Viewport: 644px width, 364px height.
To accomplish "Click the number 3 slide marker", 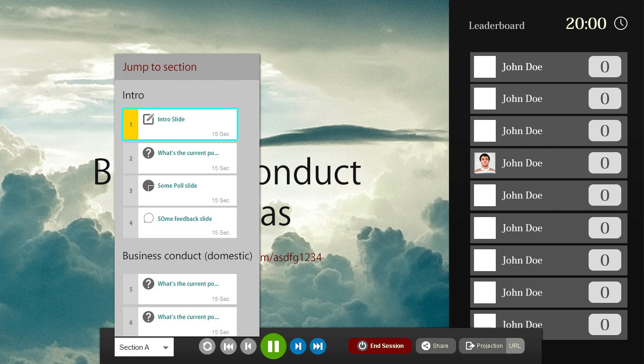I will pos(131,191).
